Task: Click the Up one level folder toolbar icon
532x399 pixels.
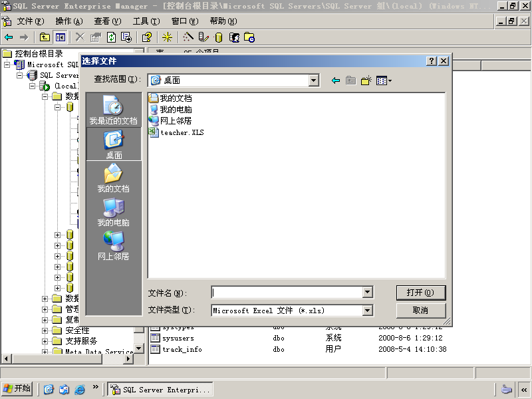Action: coord(45,37)
